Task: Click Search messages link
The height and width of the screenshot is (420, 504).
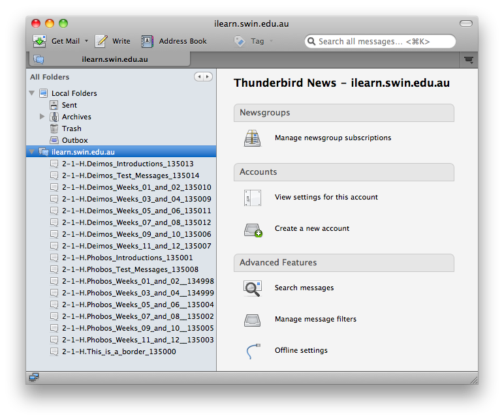Action: 304,288
